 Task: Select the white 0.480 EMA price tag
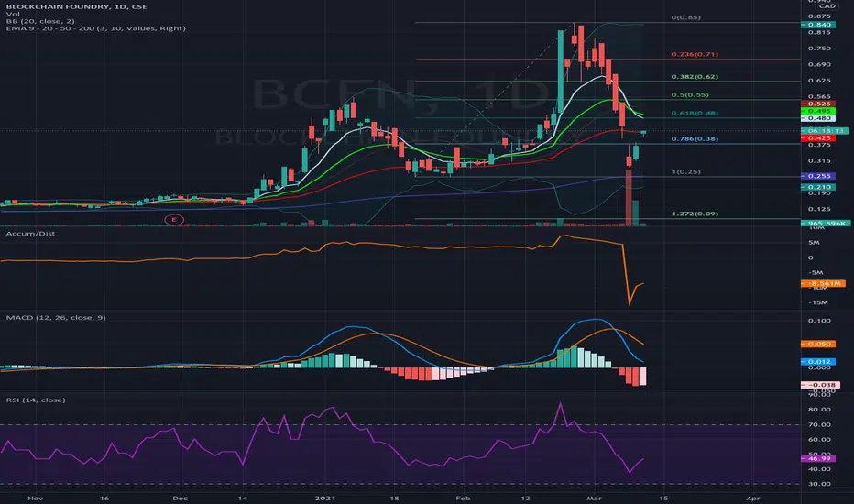click(x=818, y=118)
